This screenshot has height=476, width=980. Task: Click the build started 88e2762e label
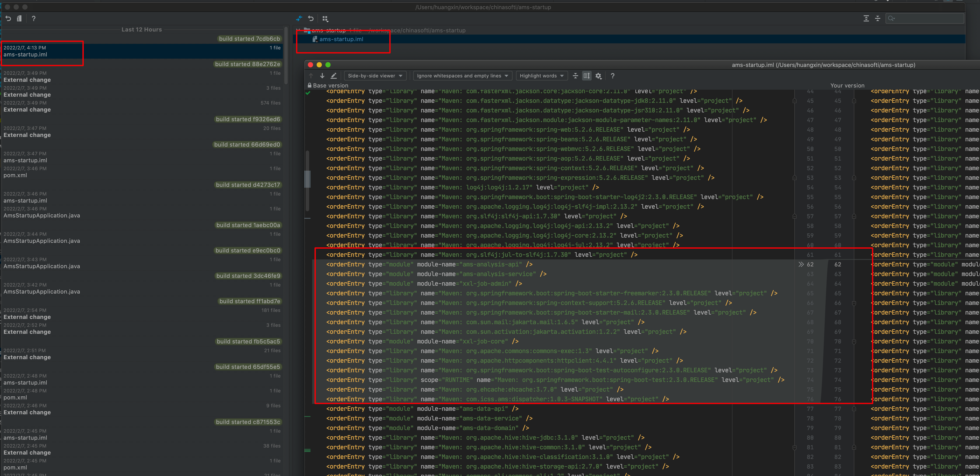tap(247, 64)
